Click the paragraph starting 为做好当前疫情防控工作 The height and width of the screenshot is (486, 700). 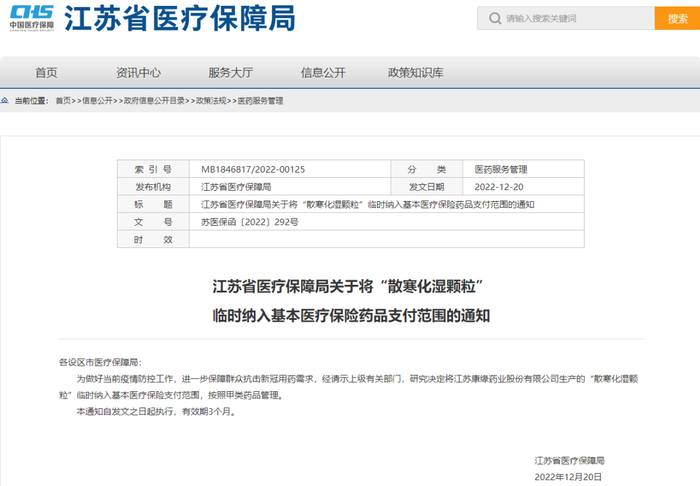(349, 387)
